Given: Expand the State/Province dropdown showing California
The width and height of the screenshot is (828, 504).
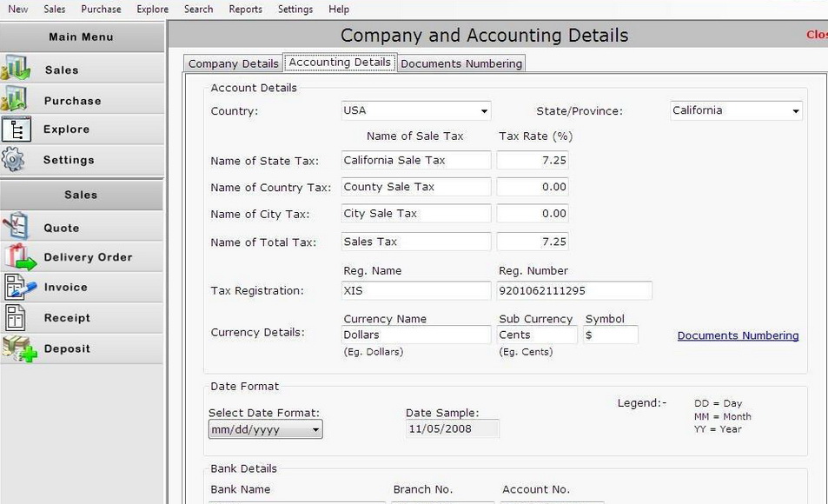Looking at the screenshot, I should click(x=736, y=110).
